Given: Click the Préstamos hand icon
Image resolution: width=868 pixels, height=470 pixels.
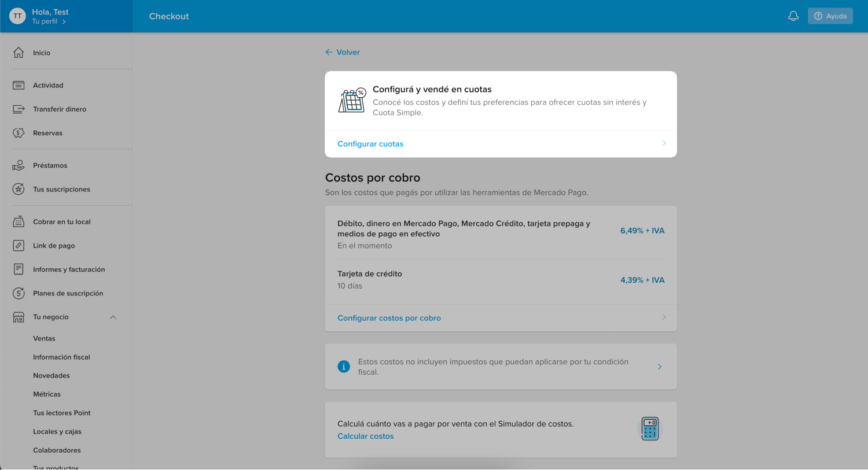Looking at the screenshot, I should [x=19, y=165].
